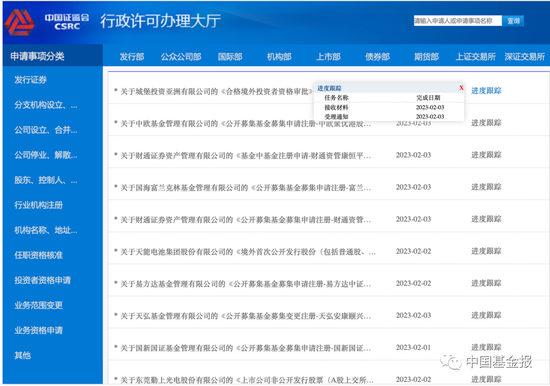Open the 天能电池集团 application entry
The image size is (550, 386).
pos(248,252)
